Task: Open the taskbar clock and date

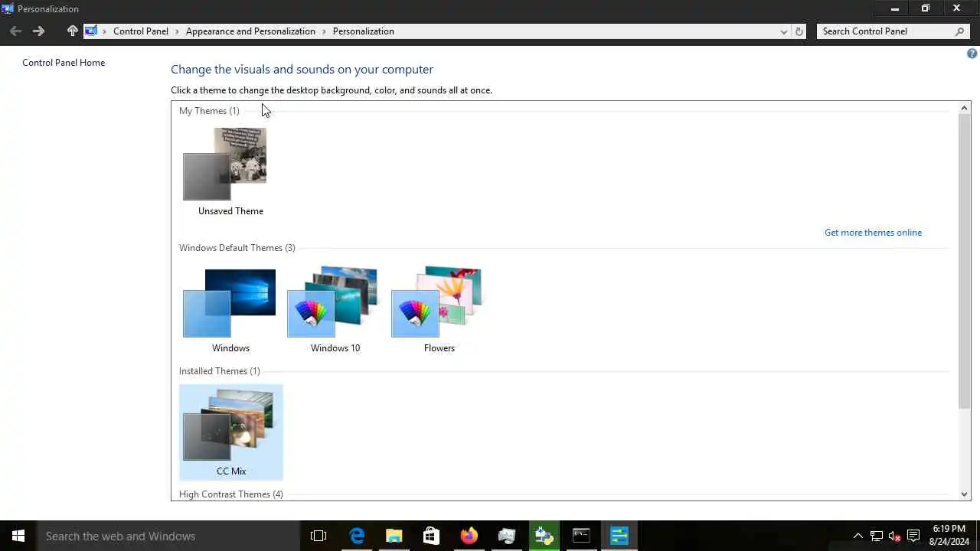Action: pos(949,536)
